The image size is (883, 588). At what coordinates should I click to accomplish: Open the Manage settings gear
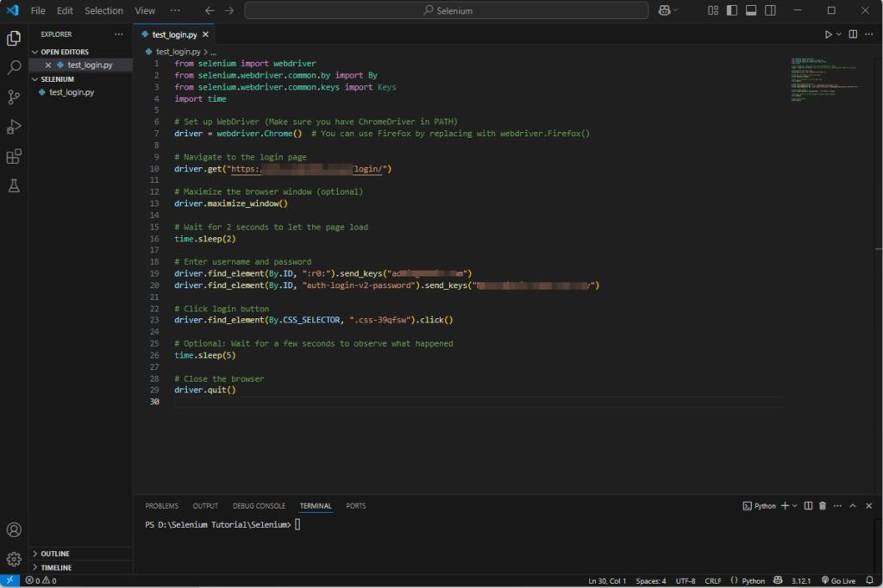[x=15, y=558]
